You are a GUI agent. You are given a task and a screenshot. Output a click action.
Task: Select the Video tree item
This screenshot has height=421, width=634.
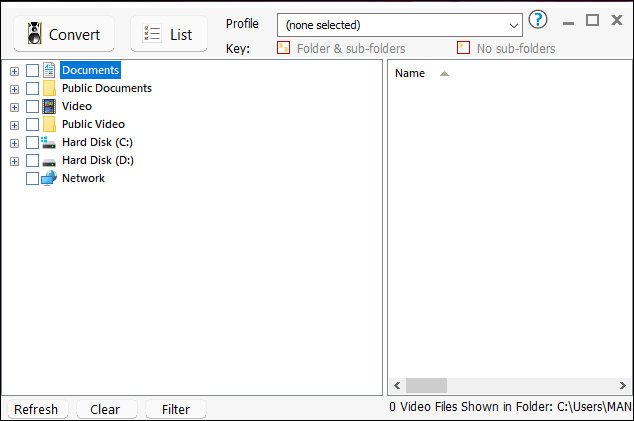pos(77,106)
